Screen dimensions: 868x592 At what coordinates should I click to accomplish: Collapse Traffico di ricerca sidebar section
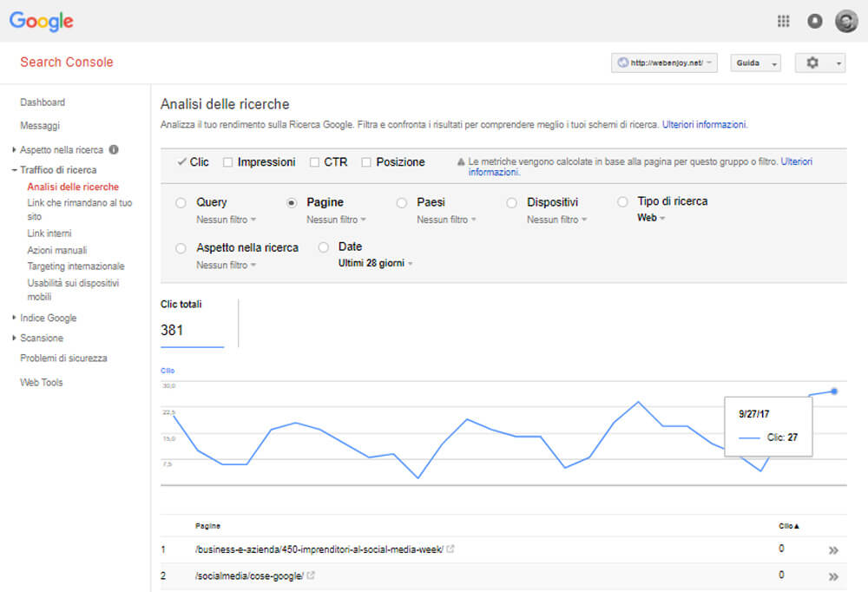14,170
